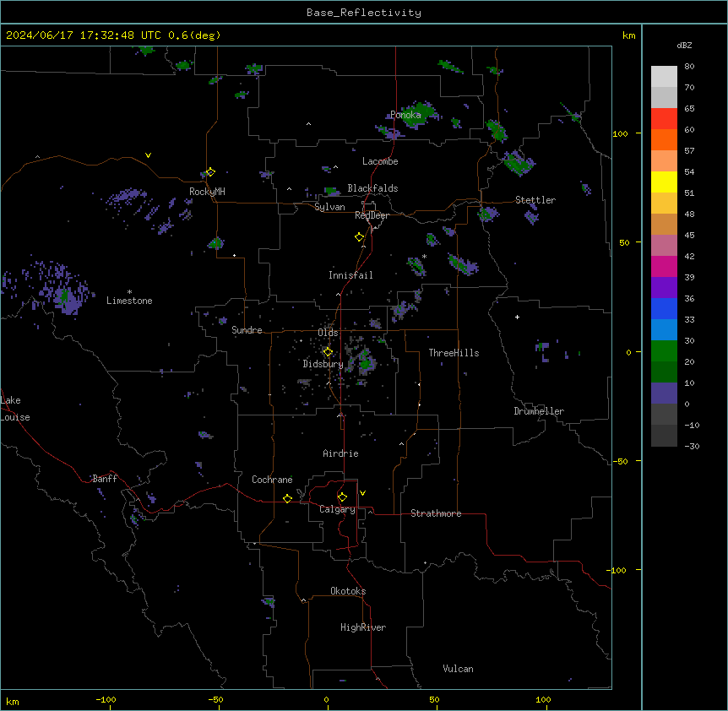
Task: Click the dBZ legend heading
Action: tap(684, 46)
